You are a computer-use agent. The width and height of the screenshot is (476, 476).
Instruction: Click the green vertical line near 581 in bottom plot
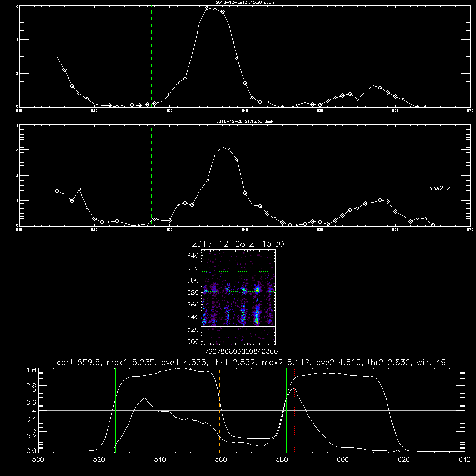(286, 410)
